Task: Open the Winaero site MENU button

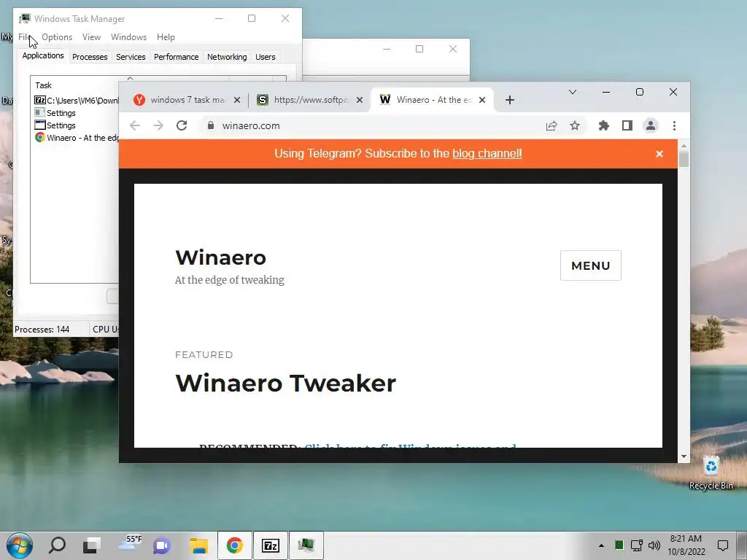Action: click(x=591, y=265)
